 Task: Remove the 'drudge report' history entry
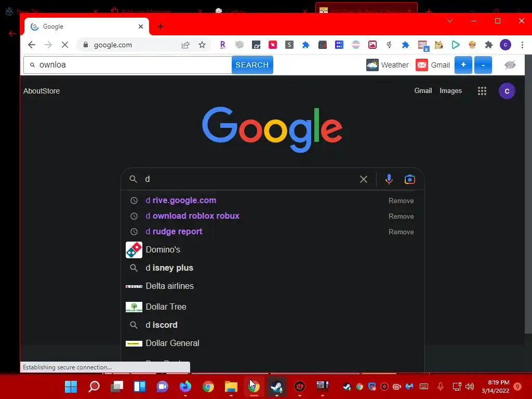coord(401,232)
